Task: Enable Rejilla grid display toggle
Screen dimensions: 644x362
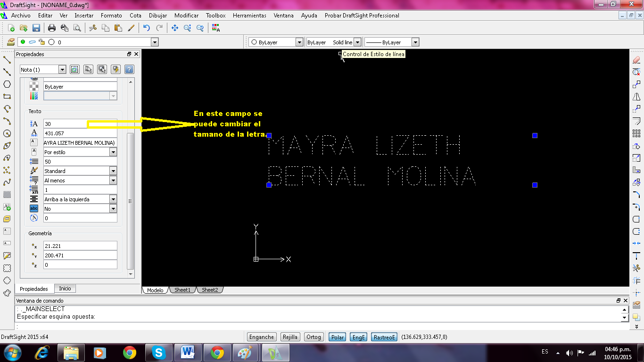Action: coord(289,337)
